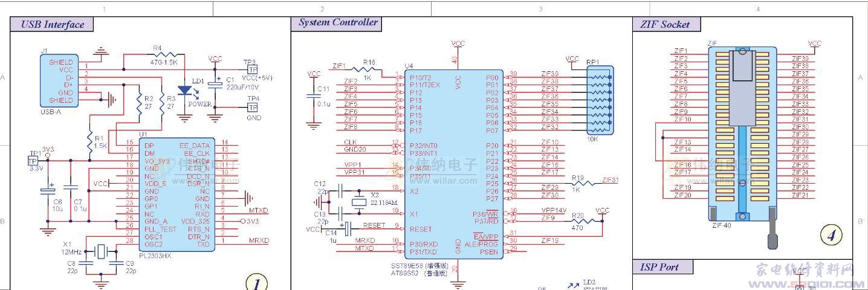Image resolution: width=868 pixels, height=290 pixels.
Task: Select the EE_DATA pin on U1
Action: click(195, 146)
